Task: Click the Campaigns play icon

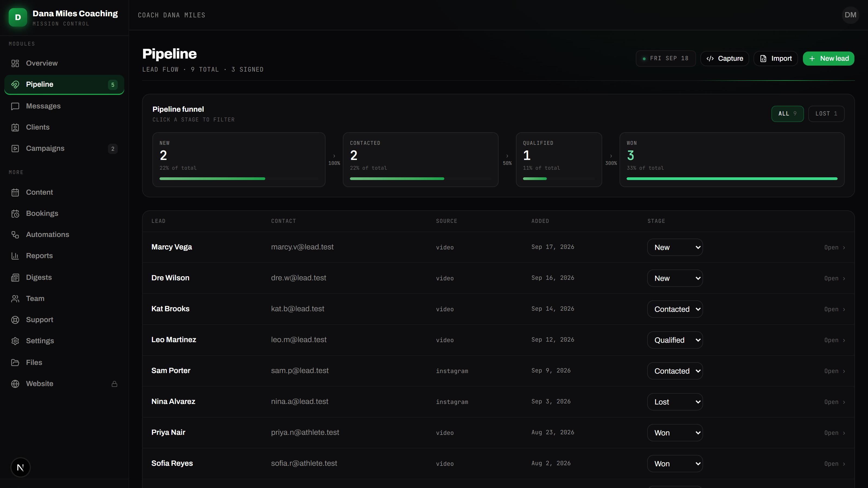Action: (15, 149)
